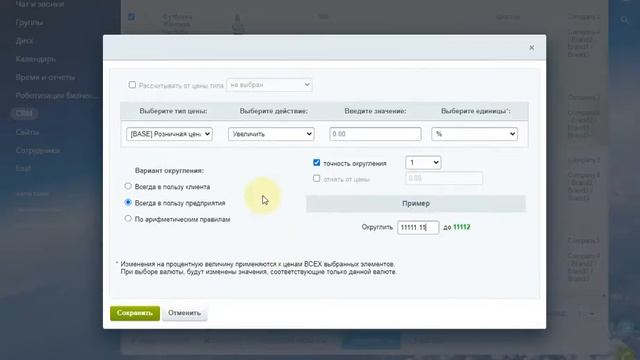Image resolution: width=640 pixels, height=360 pixels.
Task: Open 'Группы' in the left sidebar
Action: coord(29,22)
